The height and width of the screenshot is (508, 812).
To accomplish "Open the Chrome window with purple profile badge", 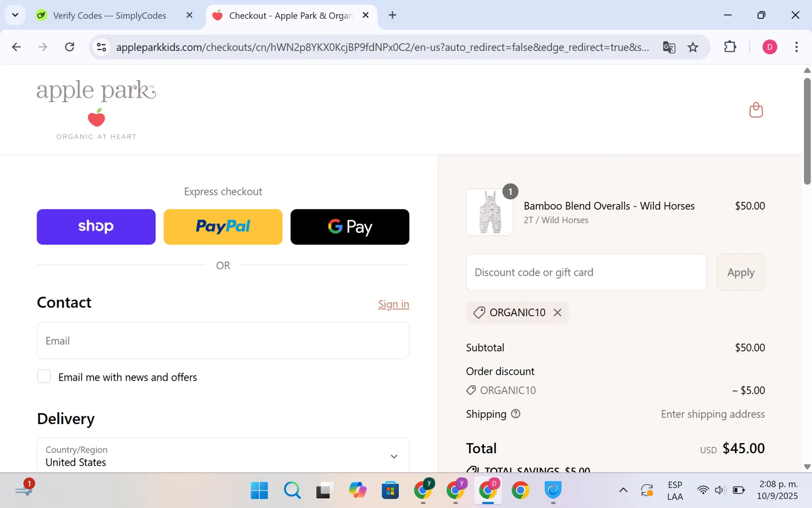I will (456, 489).
